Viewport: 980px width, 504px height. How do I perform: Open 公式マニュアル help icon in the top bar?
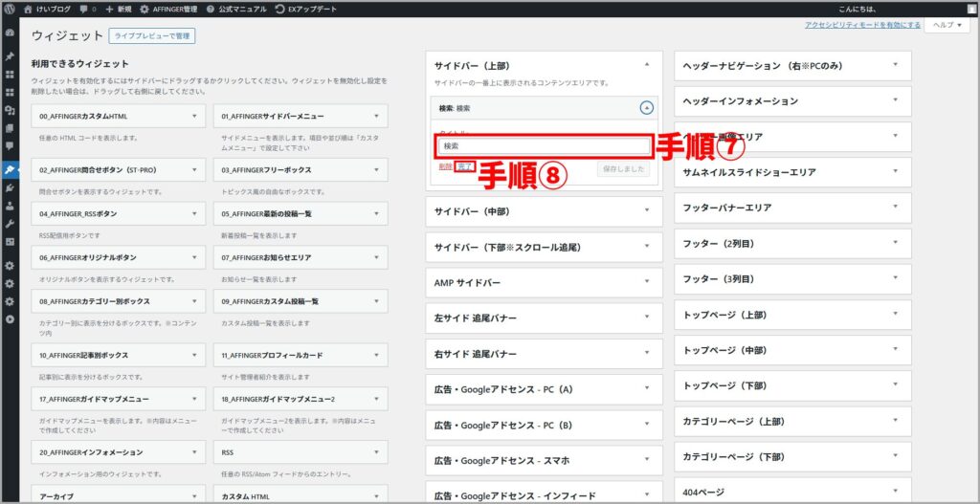point(210,9)
